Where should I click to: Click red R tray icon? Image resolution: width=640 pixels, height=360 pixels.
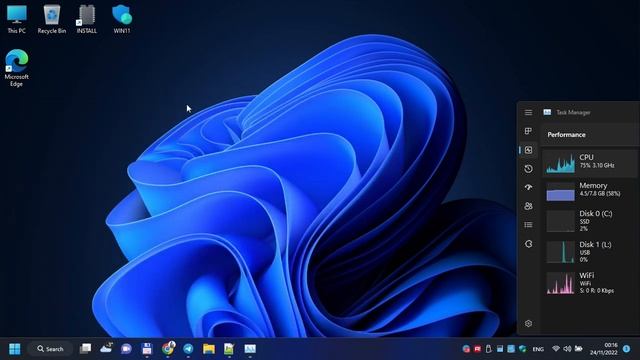tap(477, 349)
